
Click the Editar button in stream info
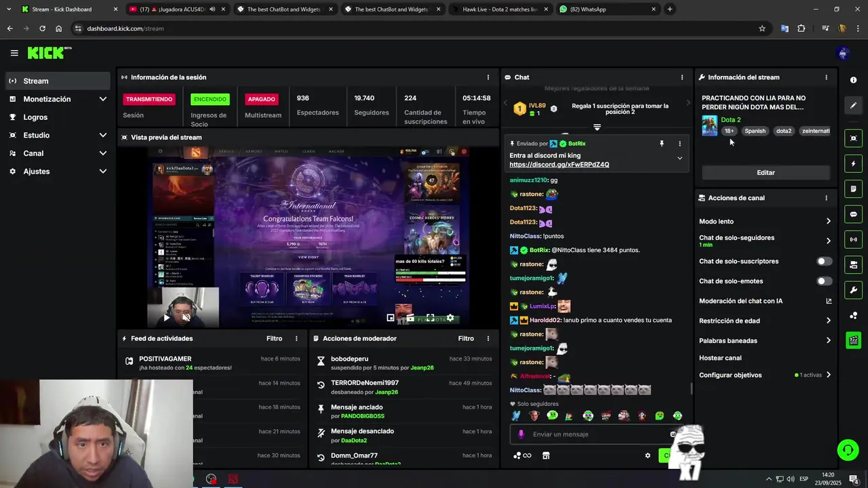point(766,173)
